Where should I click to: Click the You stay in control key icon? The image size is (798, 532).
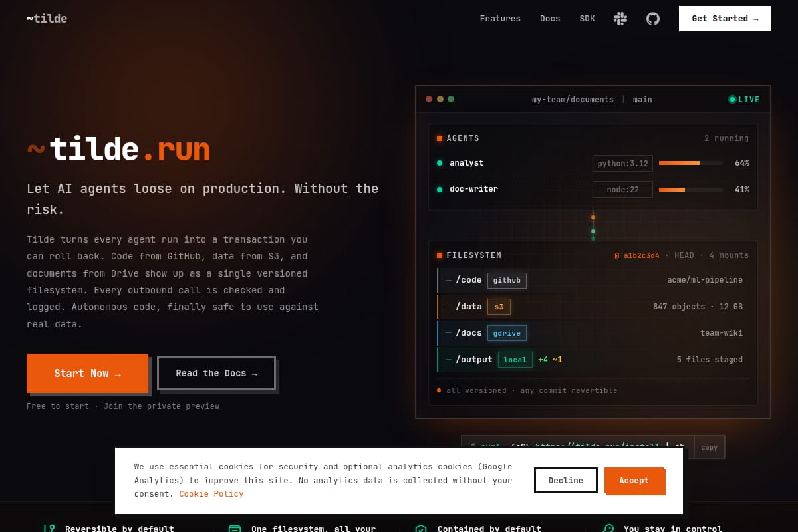tap(608, 529)
